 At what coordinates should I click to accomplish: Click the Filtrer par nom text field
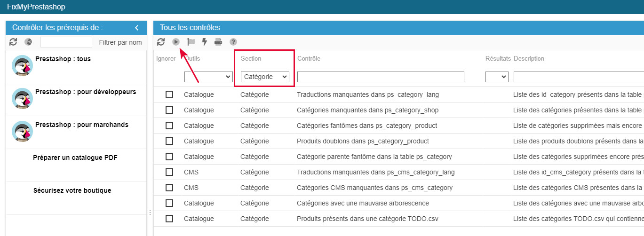click(x=66, y=42)
